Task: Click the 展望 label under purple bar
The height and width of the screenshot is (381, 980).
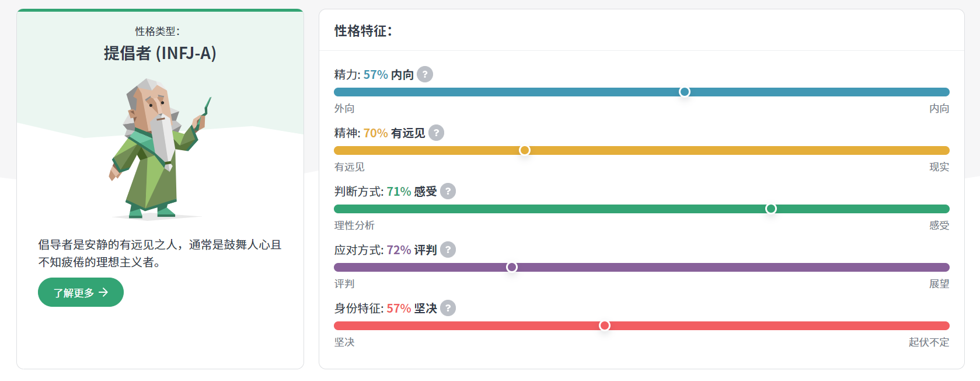Action: pos(939,284)
